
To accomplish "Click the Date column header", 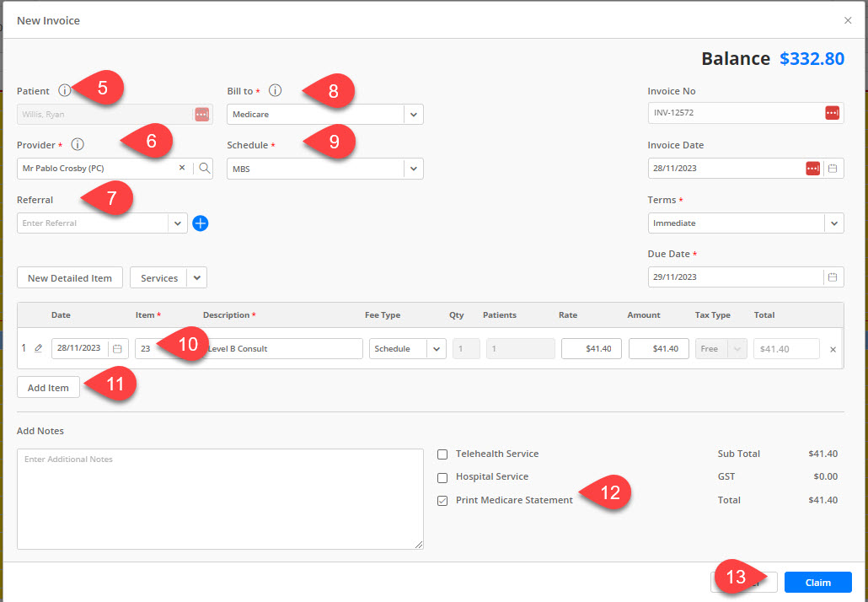I will pyautogui.click(x=61, y=314).
